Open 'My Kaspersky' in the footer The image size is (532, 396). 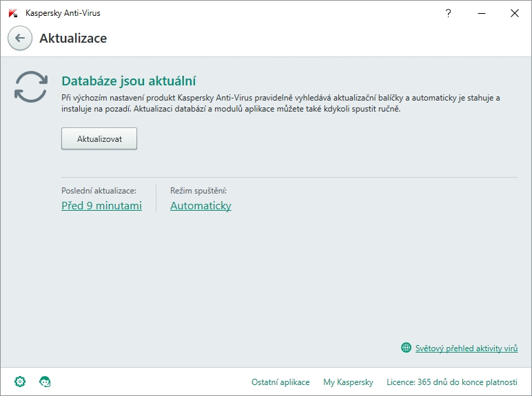[x=348, y=382]
